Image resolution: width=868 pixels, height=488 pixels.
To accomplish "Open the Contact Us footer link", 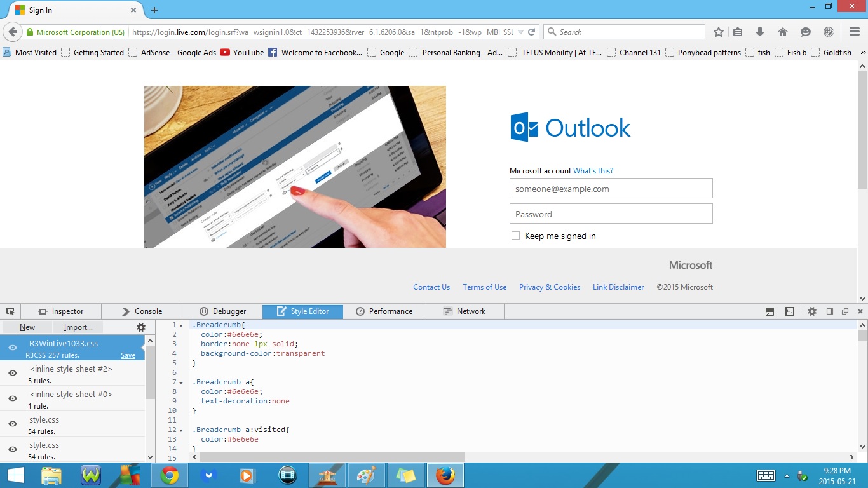I will pyautogui.click(x=431, y=287).
